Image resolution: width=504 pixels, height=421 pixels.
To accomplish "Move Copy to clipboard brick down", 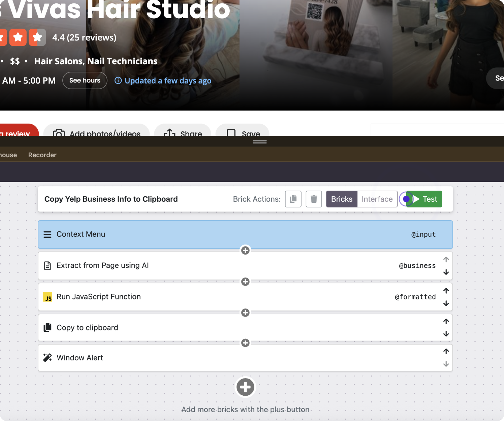I will tap(446, 334).
